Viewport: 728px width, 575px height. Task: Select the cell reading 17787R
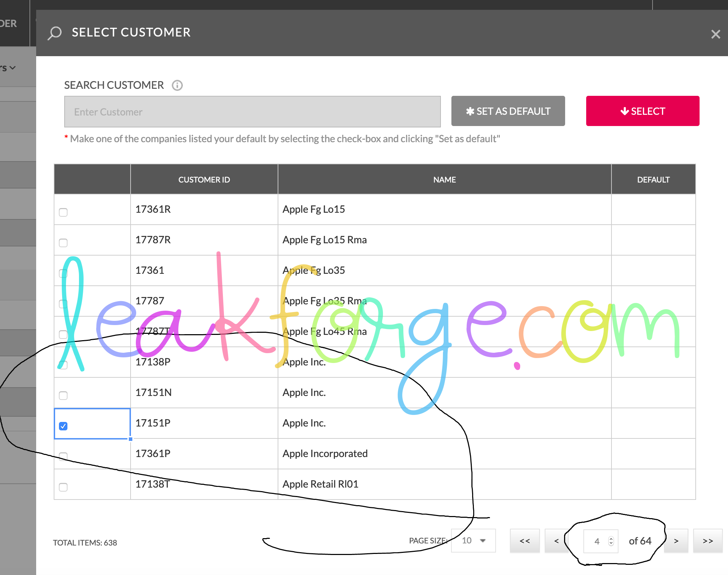point(204,240)
